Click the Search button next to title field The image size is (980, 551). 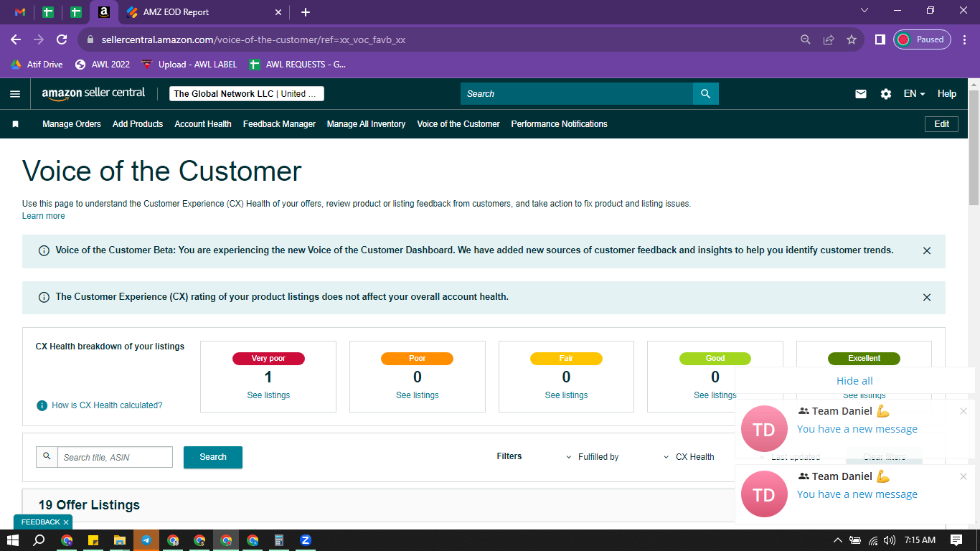(213, 457)
